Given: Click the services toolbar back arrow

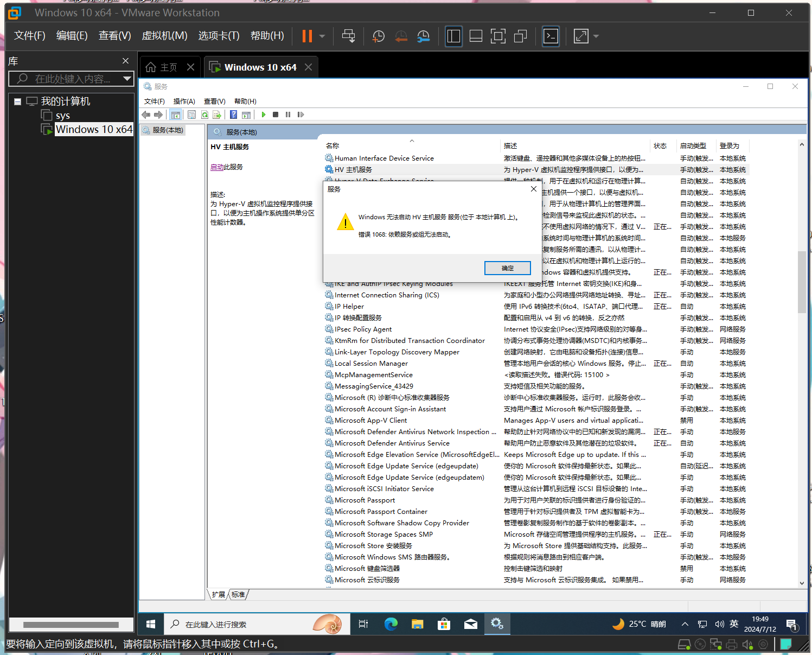Looking at the screenshot, I should coord(146,115).
